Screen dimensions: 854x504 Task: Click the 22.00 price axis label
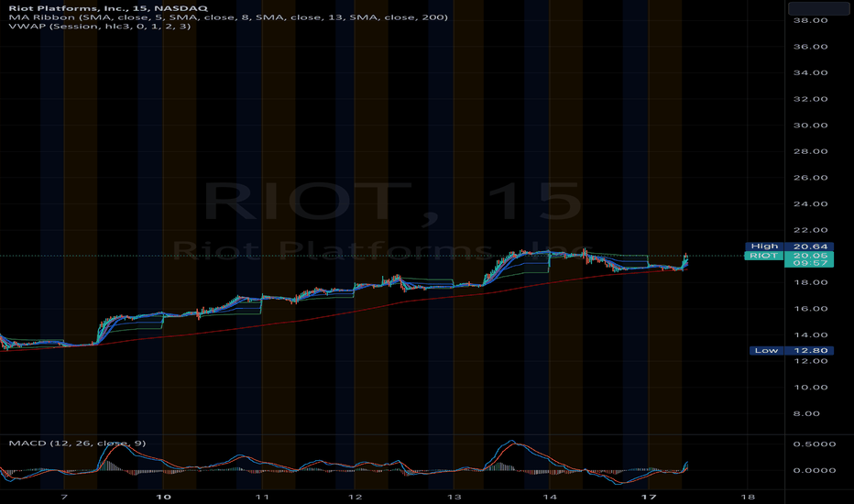point(810,230)
